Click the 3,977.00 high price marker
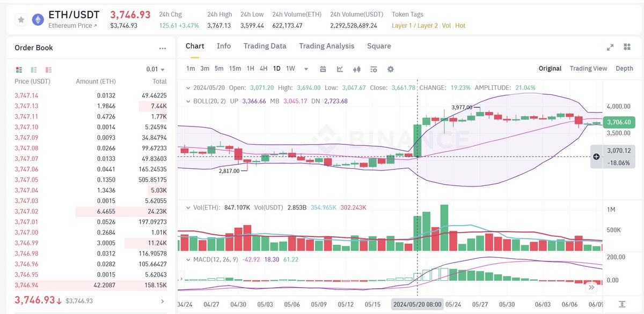 462,107
